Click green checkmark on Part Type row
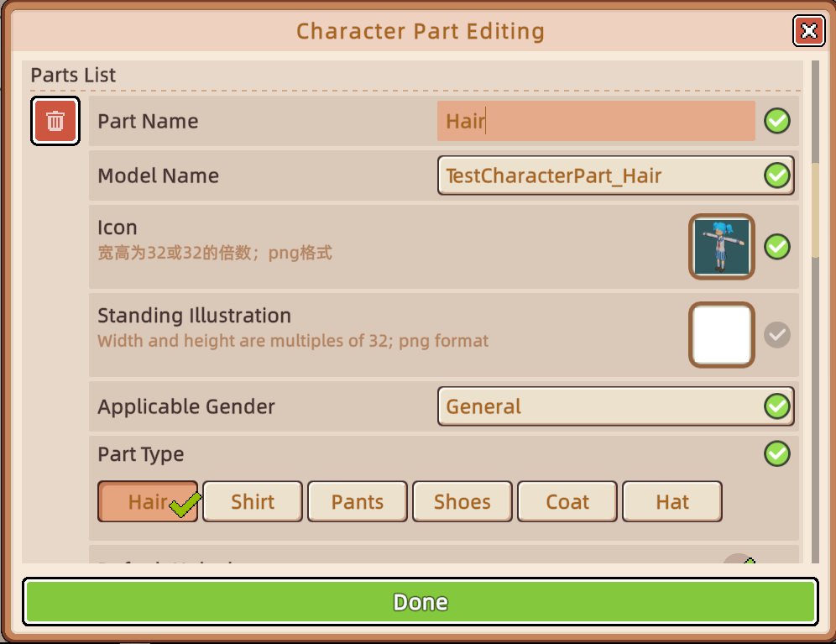The image size is (836, 644). tap(777, 454)
